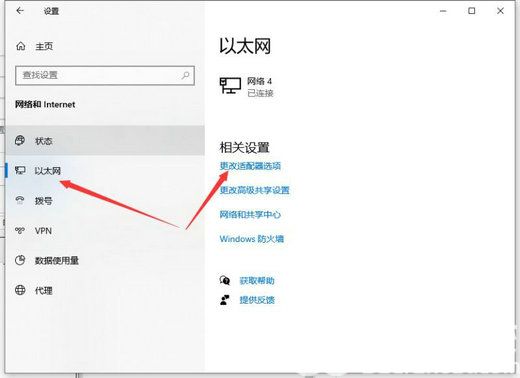This screenshot has width=520, height=378.
Task: Click the 以太网 page heading
Action: point(245,46)
